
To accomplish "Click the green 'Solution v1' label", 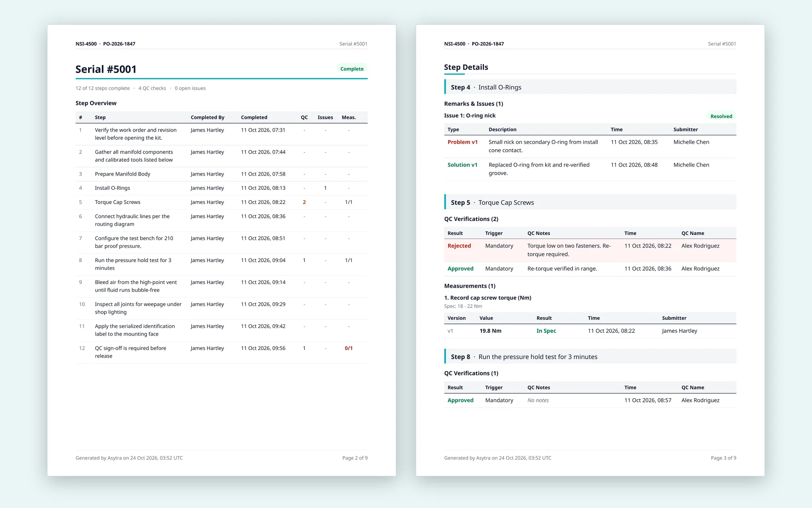I will click(x=462, y=165).
